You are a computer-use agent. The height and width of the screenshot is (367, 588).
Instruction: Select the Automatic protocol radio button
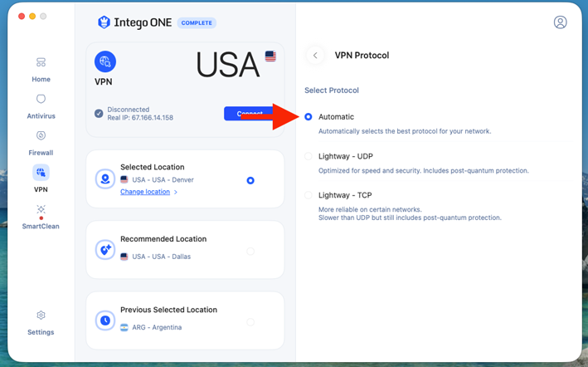[309, 117]
